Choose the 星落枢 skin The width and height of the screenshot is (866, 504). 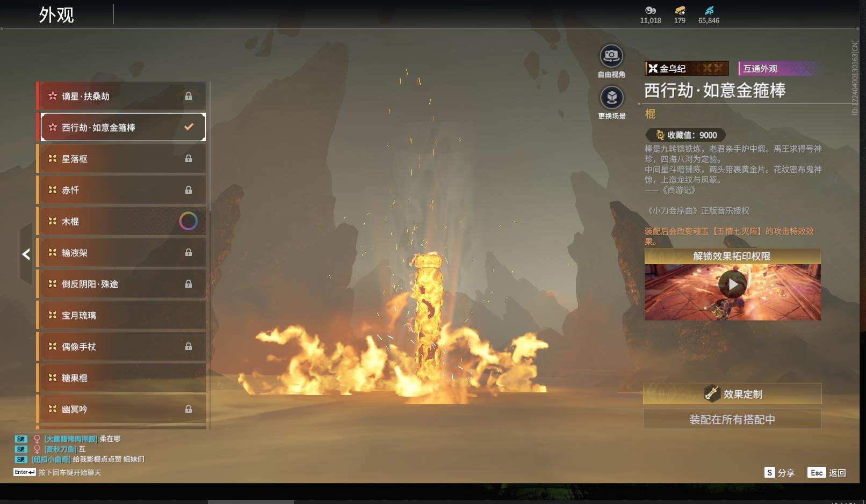tap(121, 158)
